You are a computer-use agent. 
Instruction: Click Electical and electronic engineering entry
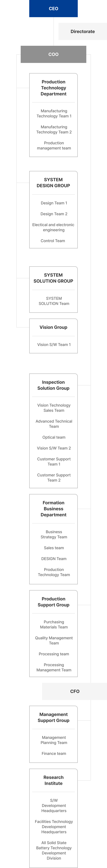pyautogui.click(x=53, y=227)
